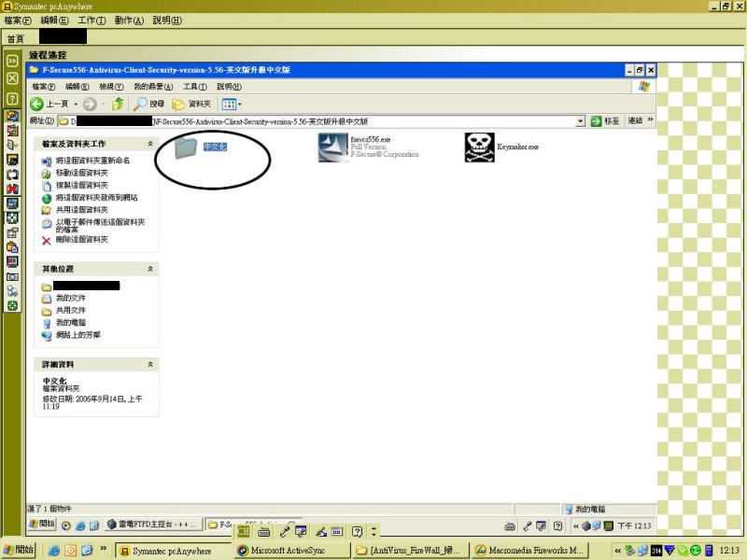Open pcAnywhere 檔案(F) menu
This screenshot has width=747, height=560.
click(x=18, y=21)
